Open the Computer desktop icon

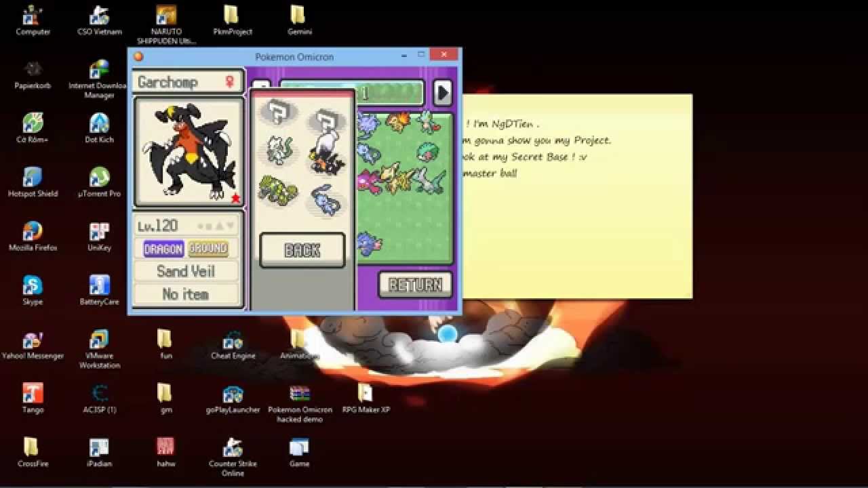tap(33, 20)
